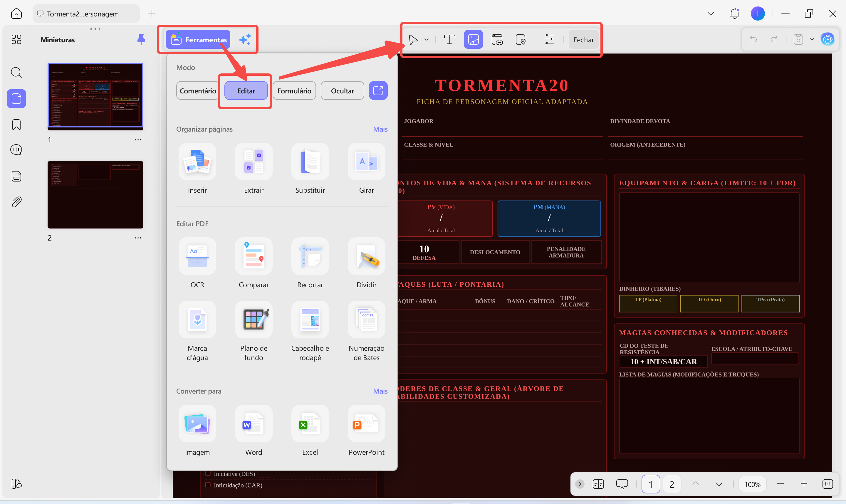This screenshot has height=504, width=846.
Task: Click the share/export mode button
Action: (x=378, y=91)
